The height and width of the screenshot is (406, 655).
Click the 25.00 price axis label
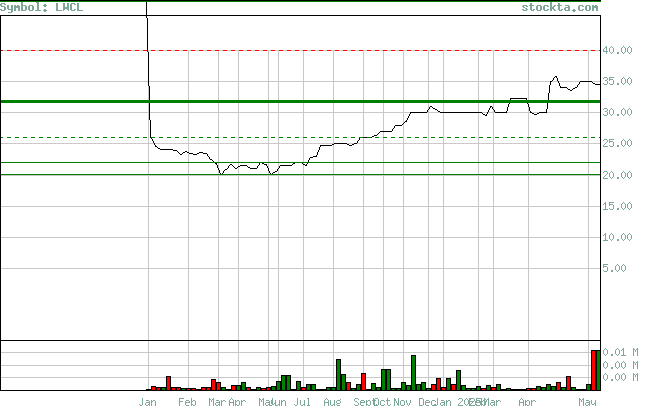tap(617, 143)
